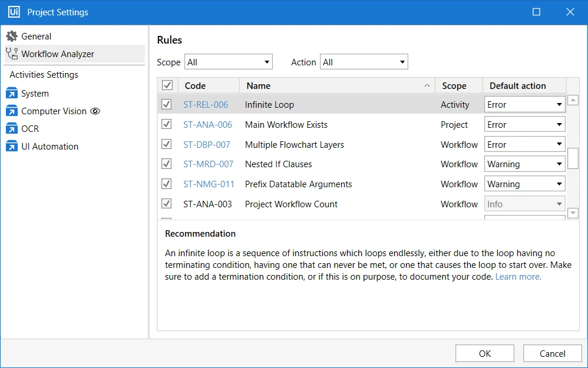
Task: Open the ST-ANA-006 rule code link
Action: point(207,124)
